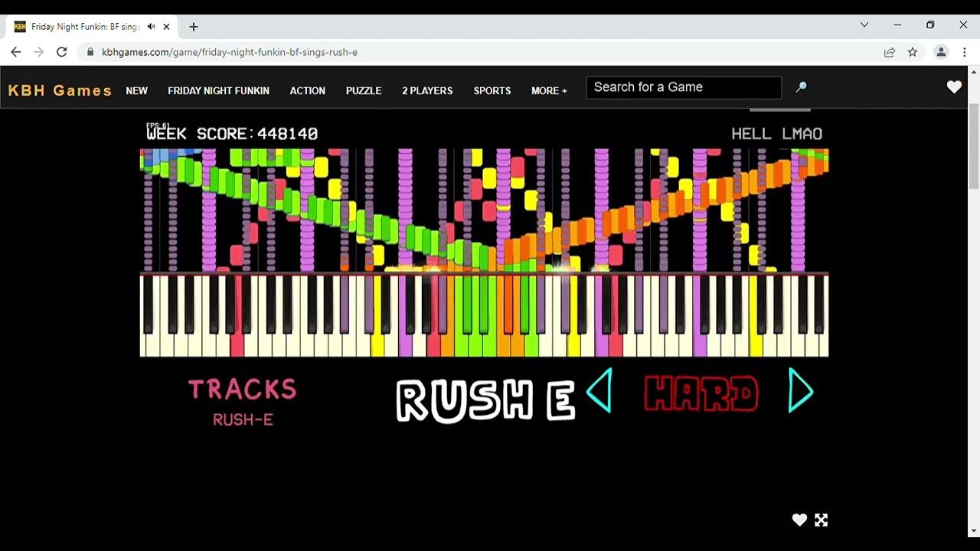Close the Friday Night Funkin tab
This screenshot has height=551, width=980.
167,26
